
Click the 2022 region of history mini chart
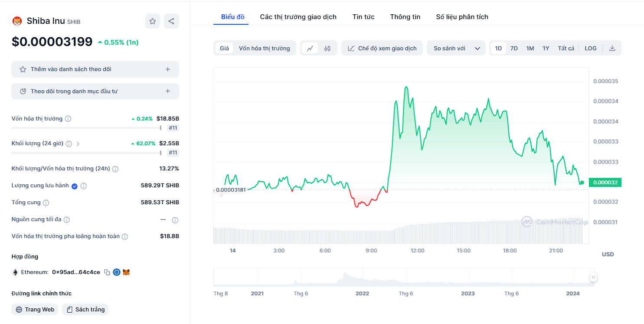[362, 277]
